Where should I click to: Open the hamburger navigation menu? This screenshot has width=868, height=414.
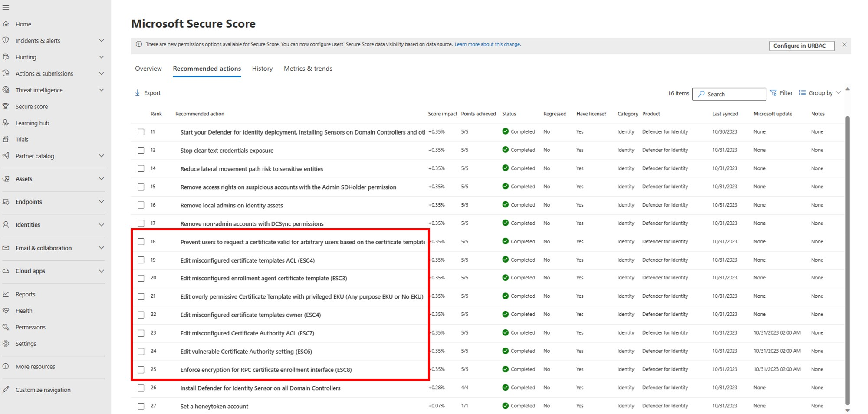[x=6, y=7]
